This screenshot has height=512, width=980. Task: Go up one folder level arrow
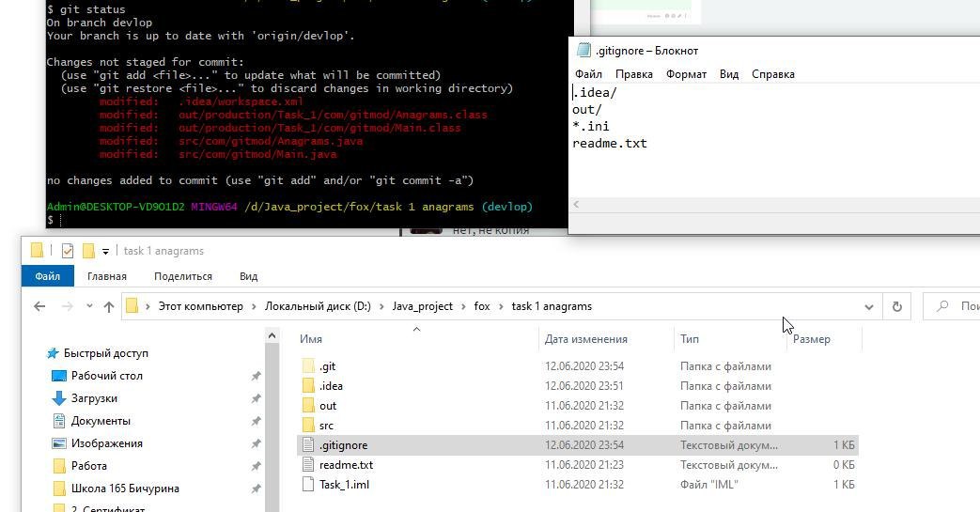[x=109, y=306]
